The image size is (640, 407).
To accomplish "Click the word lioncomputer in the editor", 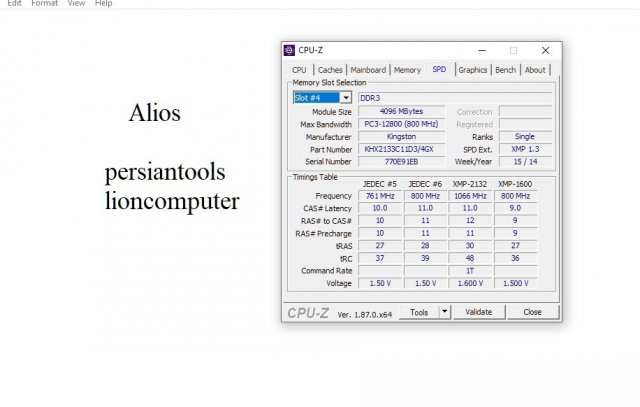I will pyautogui.click(x=172, y=201).
